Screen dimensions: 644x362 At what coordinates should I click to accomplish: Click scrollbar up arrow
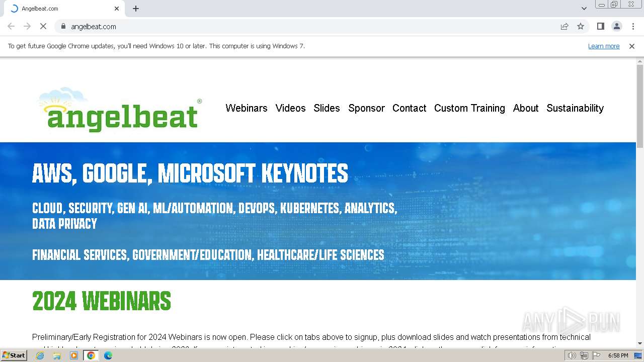[x=640, y=61]
